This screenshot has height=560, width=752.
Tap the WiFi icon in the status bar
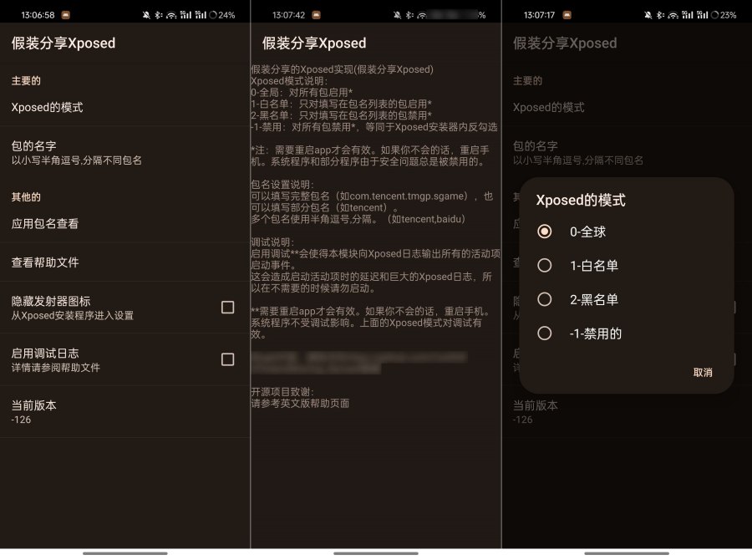click(172, 14)
